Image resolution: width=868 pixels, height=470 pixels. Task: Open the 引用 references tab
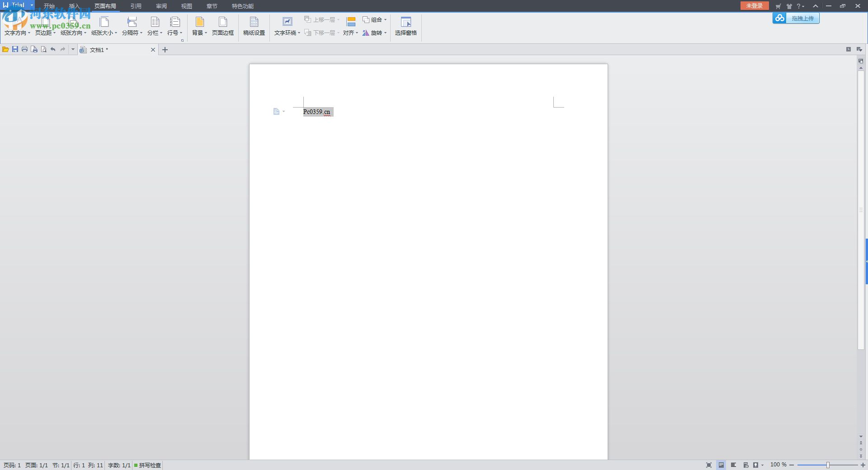[136, 6]
